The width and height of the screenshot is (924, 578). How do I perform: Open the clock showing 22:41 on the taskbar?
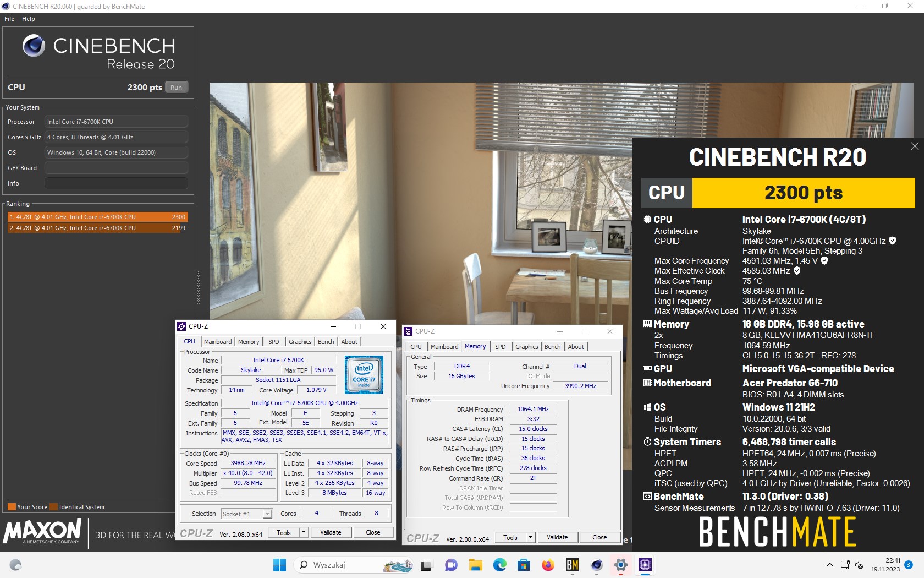point(886,565)
